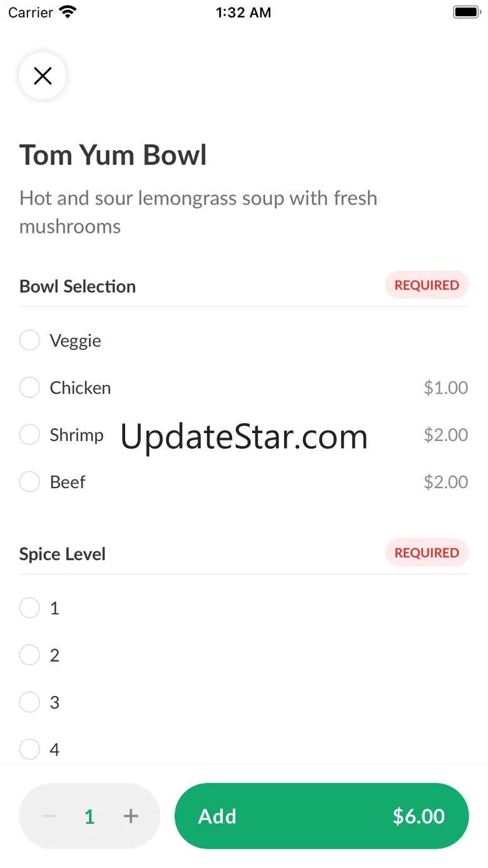Tap the Spice Level section header
Screen dimensions: 488x868
[63, 554]
